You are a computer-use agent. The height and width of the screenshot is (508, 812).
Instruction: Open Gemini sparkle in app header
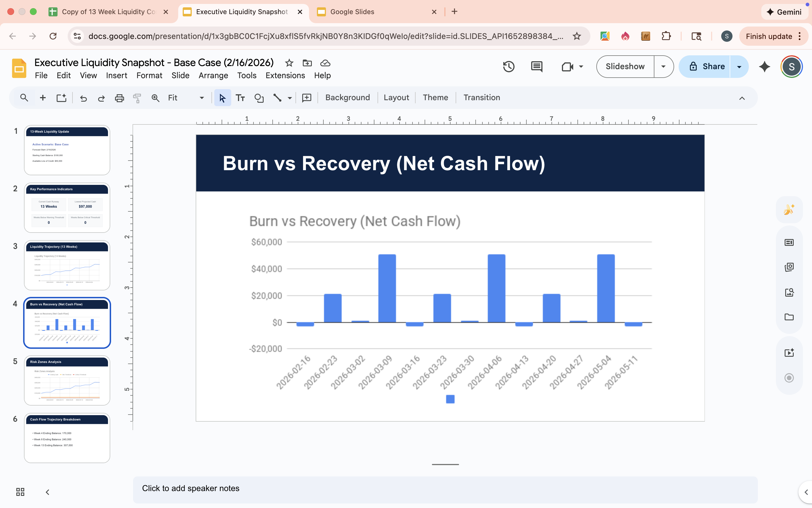coord(764,67)
